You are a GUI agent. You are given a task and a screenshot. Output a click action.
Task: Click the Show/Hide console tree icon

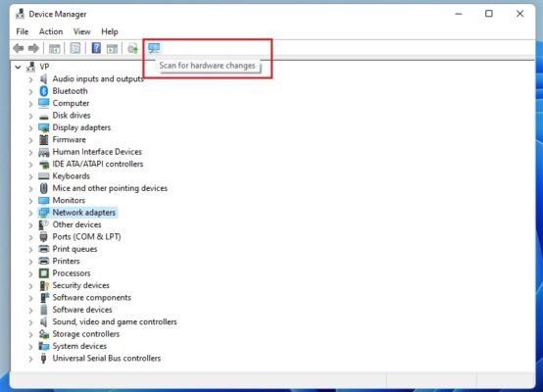(x=54, y=48)
